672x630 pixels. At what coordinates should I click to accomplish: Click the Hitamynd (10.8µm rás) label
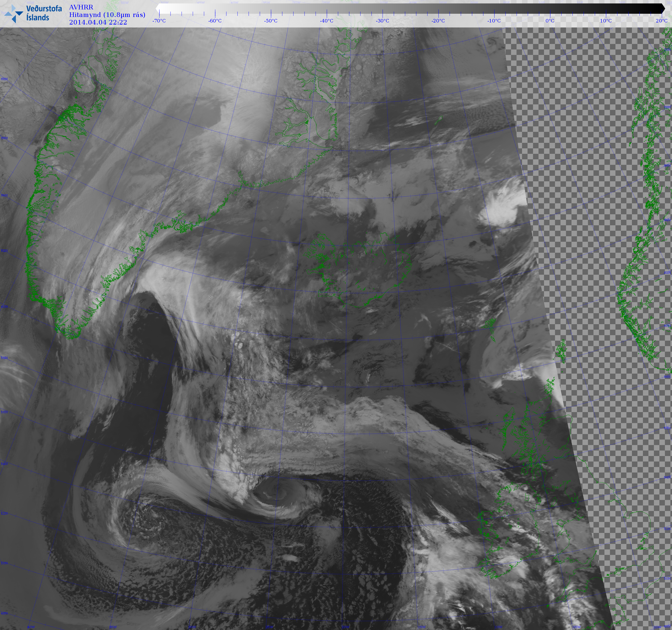(x=107, y=14)
